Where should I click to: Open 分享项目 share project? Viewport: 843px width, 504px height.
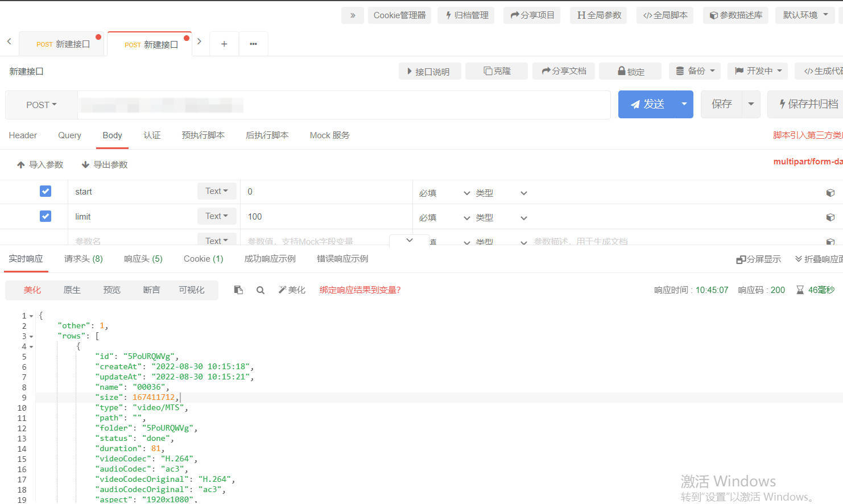point(532,15)
